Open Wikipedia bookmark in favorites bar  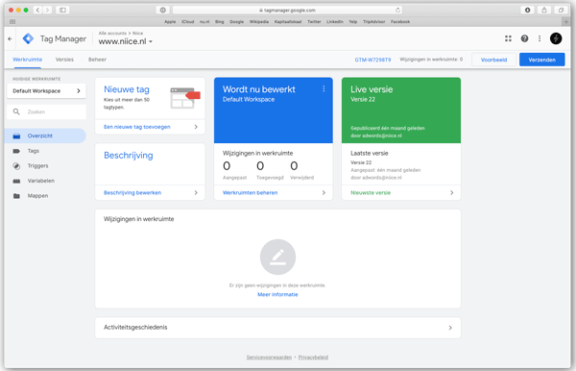tap(259, 22)
